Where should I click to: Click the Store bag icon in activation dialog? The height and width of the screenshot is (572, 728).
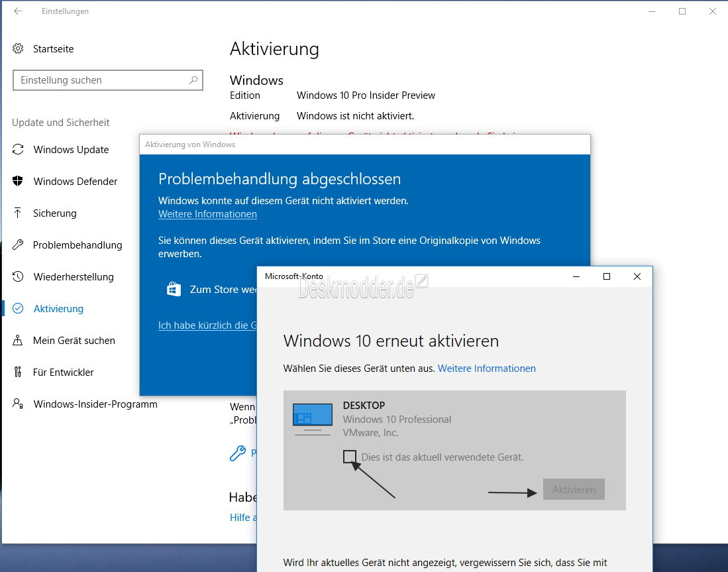pyautogui.click(x=174, y=290)
